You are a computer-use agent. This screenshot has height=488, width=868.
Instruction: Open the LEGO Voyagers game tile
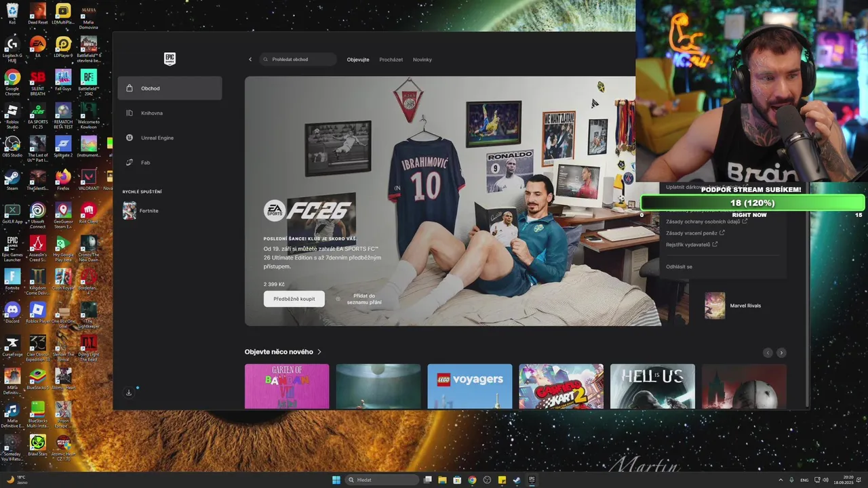click(x=470, y=386)
